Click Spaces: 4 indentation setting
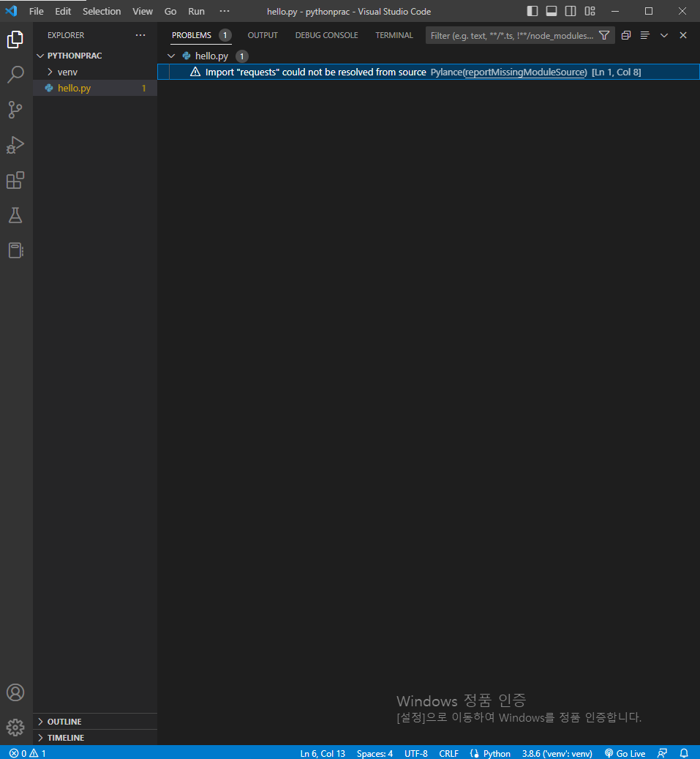This screenshot has width=700, height=759. [x=375, y=753]
